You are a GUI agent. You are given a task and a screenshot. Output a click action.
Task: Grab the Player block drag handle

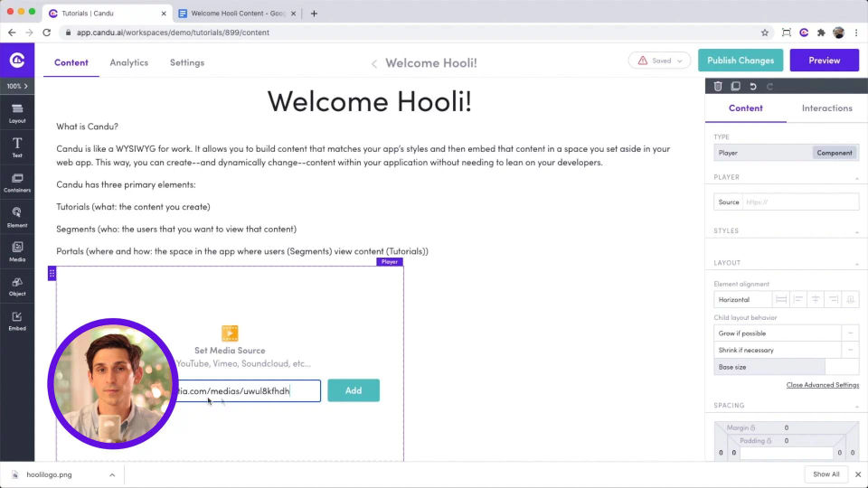[52, 273]
